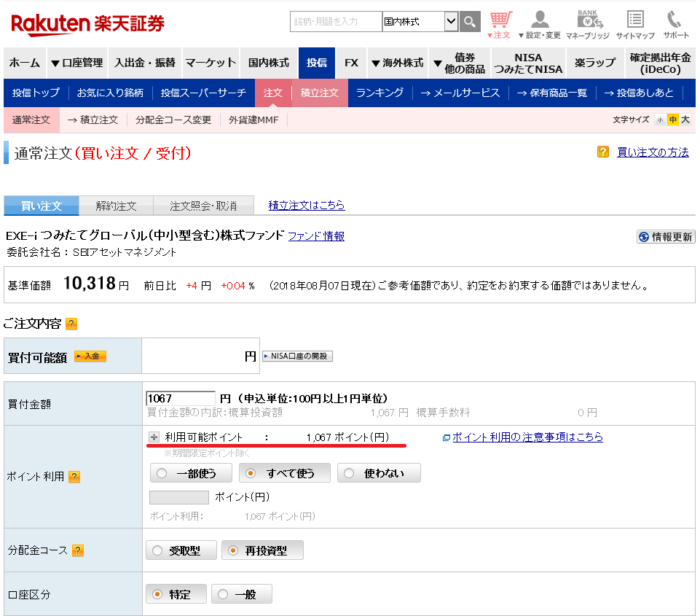Click ポイント利用の注意事項はこちら link
700x616 pixels.
(527, 437)
